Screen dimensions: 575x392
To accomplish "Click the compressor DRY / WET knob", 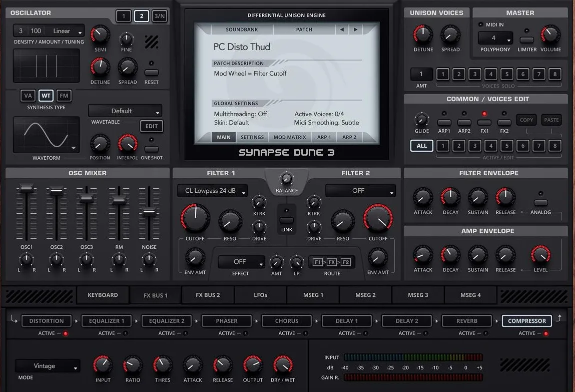I will pyautogui.click(x=282, y=365).
